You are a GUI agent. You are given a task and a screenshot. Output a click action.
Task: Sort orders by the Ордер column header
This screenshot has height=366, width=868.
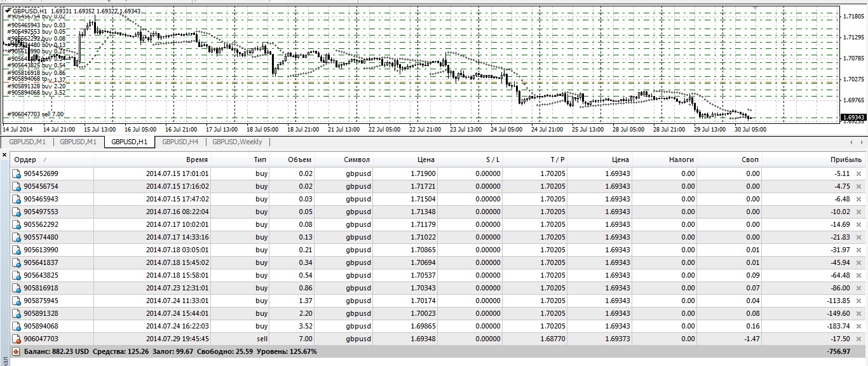[52, 159]
